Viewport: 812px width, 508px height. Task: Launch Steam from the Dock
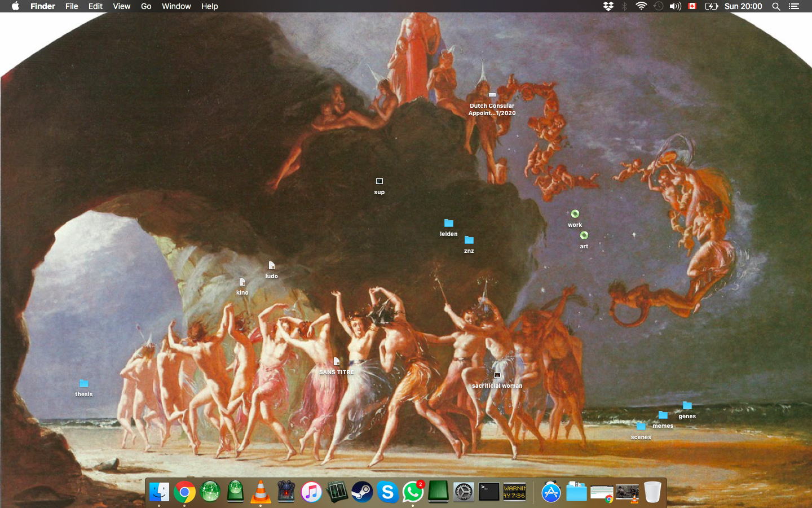[362, 492]
